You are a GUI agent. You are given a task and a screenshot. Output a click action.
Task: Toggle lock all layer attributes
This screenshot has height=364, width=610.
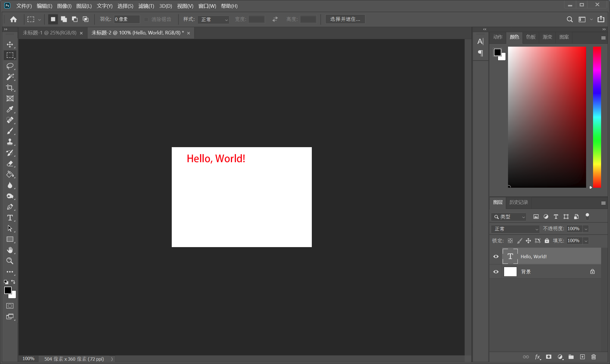(547, 241)
